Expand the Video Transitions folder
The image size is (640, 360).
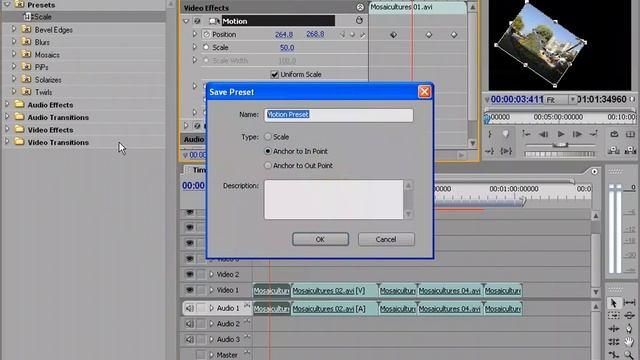[7, 142]
